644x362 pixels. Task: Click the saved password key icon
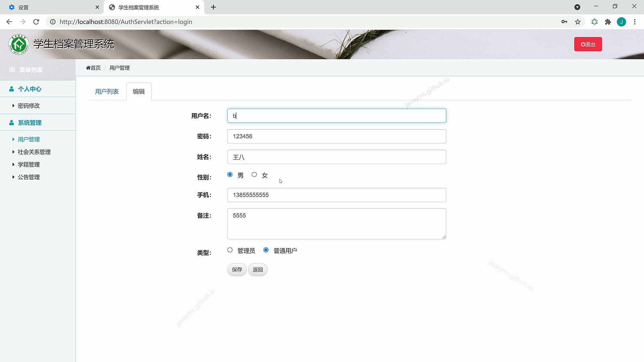(x=565, y=22)
